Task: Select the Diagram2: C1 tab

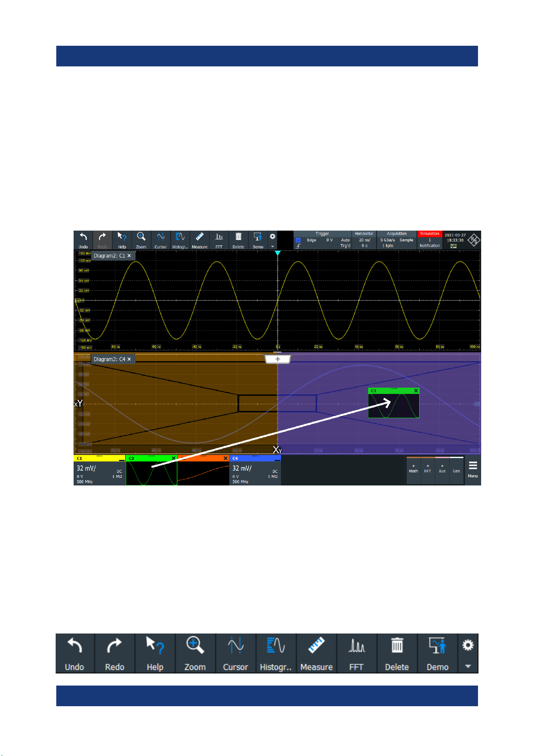Action: pyautogui.click(x=109, y=256)
